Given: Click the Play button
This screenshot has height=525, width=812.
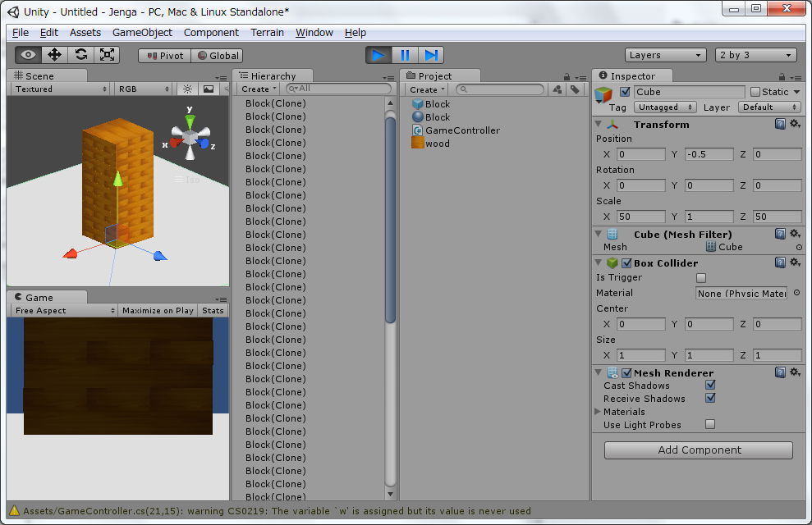Looking at the screenshot, I should tap(378, 55).
